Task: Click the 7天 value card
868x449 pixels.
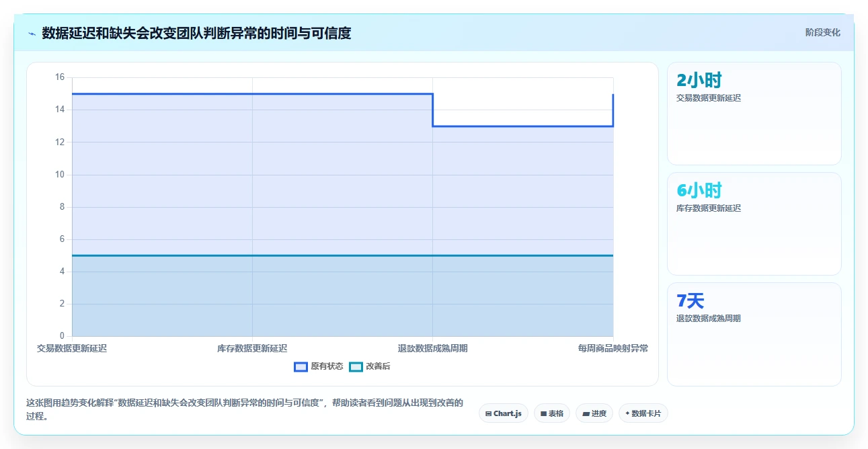Action: tap(754, 334)
